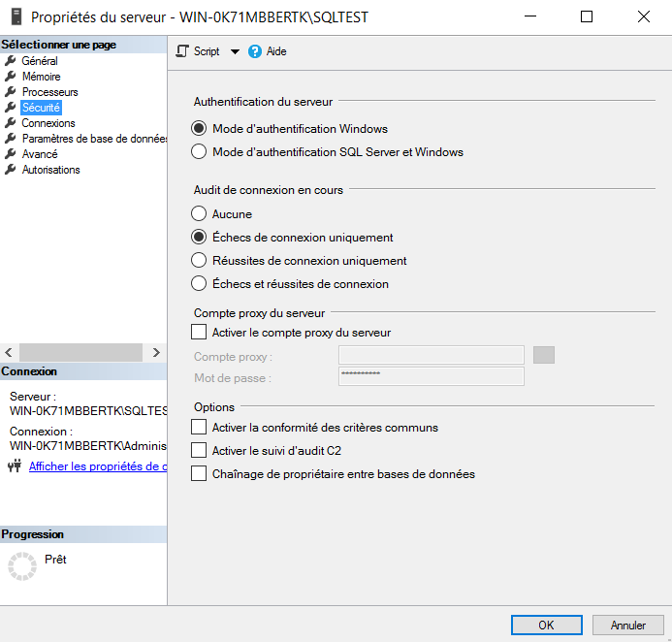The image size is (672, 642).
Task: Select Aucune audit option
Action: pyautogui.click(x=199, y=214)
